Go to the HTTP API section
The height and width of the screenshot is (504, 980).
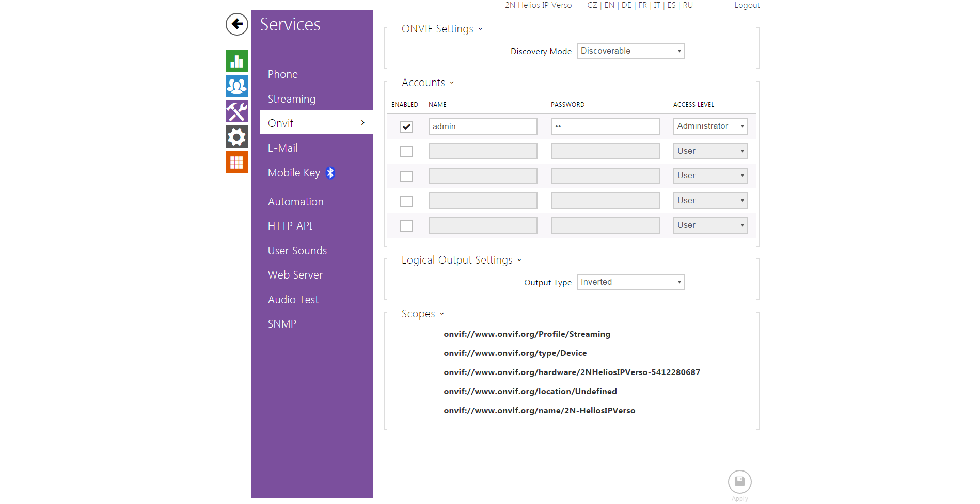coord(290,226)
